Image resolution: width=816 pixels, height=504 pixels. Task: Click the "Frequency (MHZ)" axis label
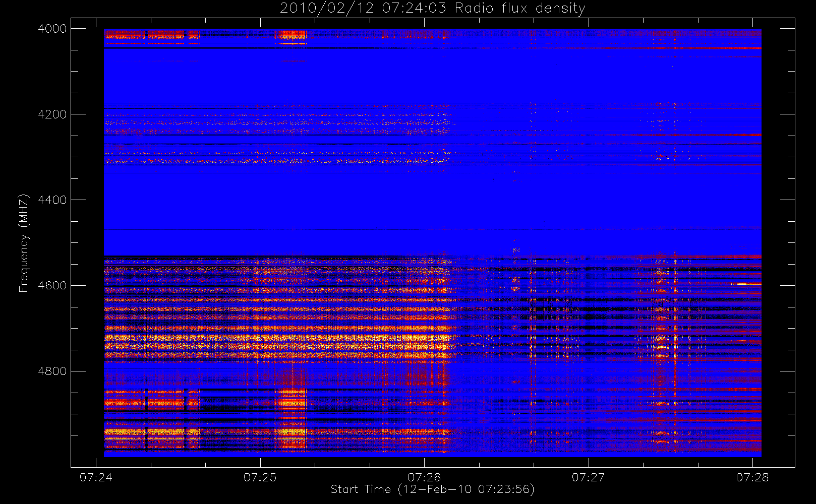click(23, 243)
